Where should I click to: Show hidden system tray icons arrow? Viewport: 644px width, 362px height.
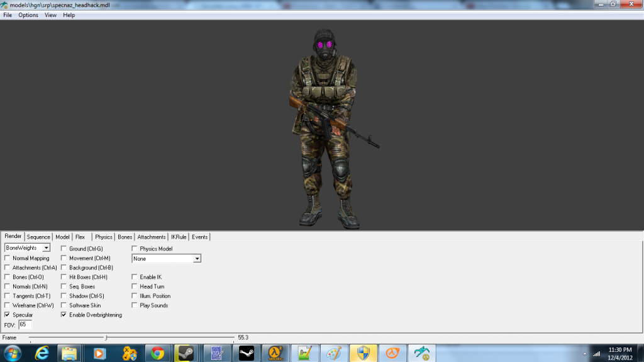pyautogui.click(x=585, y=354)
